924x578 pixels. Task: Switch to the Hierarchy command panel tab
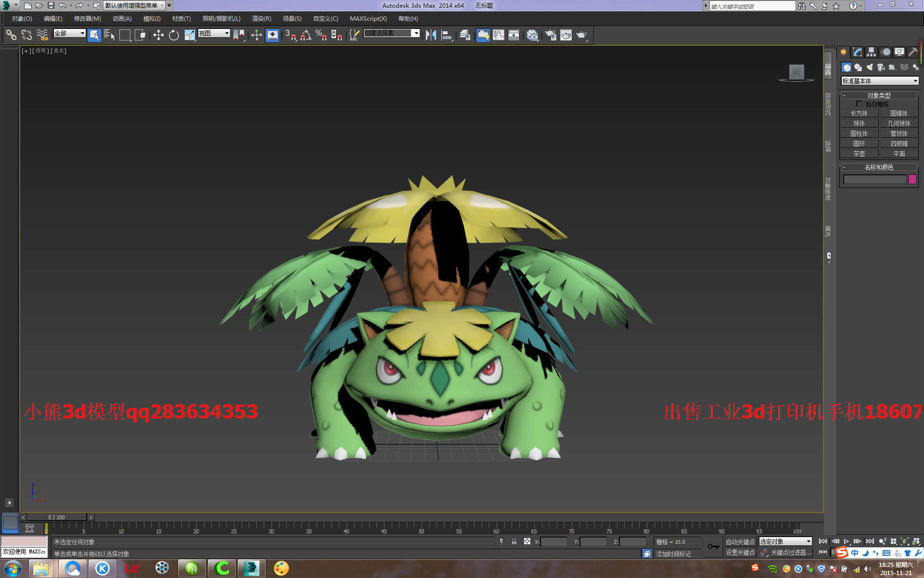pyautogui.click(x=872, y=52)
